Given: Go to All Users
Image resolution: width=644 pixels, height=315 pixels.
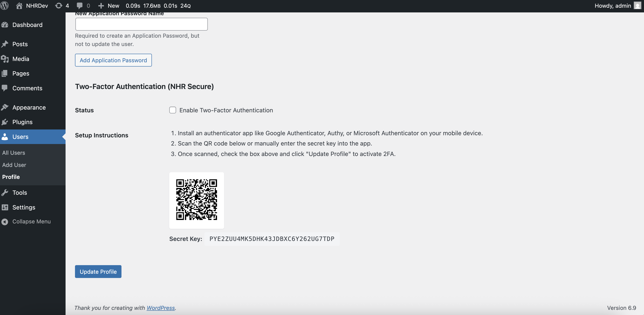Looking at the screenshot, I should pyautogui.click(x=13, y=153).
